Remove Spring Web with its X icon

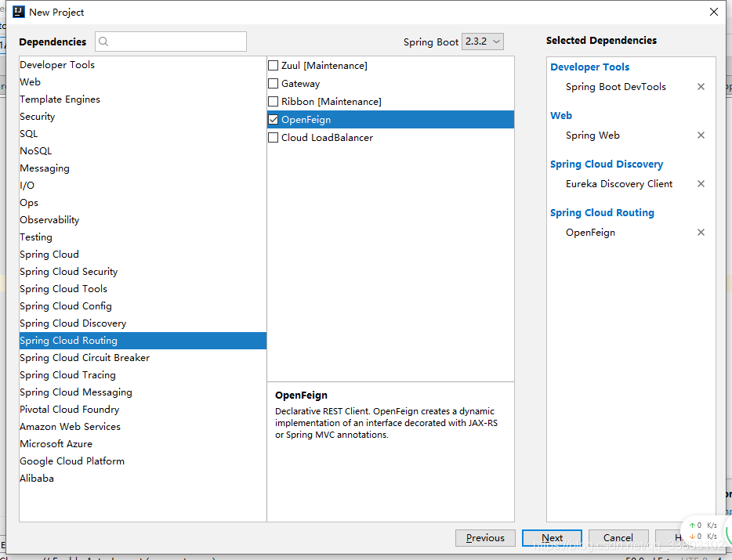701,135
